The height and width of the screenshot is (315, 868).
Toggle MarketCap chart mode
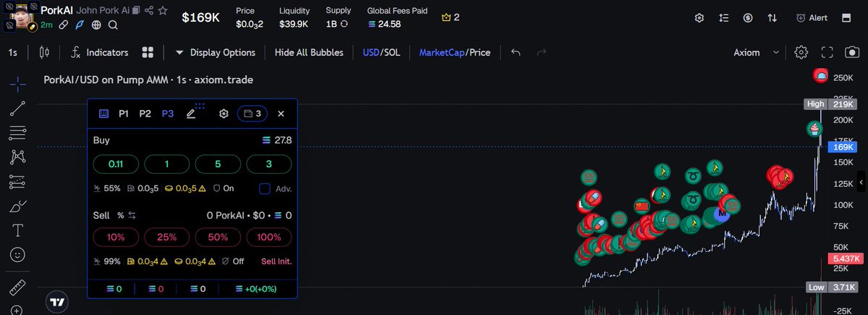point(441,52)
